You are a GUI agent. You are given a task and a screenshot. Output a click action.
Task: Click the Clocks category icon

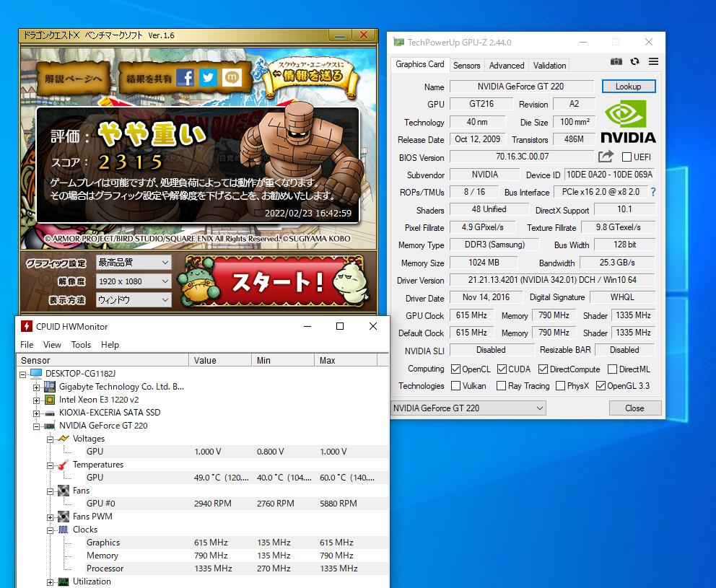point(64,530)
